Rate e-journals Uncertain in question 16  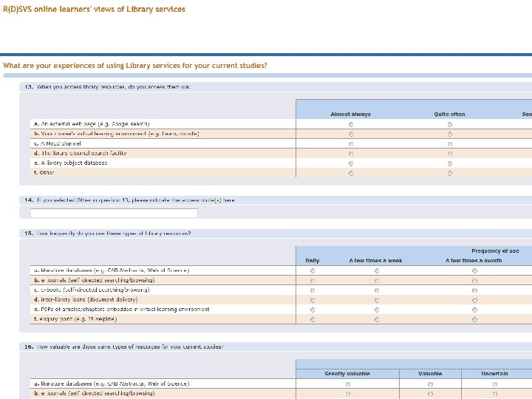tap(494, 394)
